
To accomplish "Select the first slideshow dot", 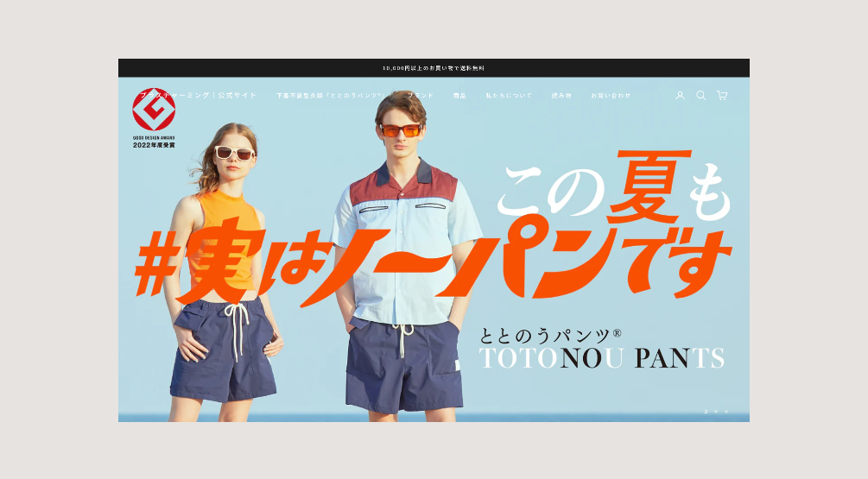I will (x=706, y=412).
